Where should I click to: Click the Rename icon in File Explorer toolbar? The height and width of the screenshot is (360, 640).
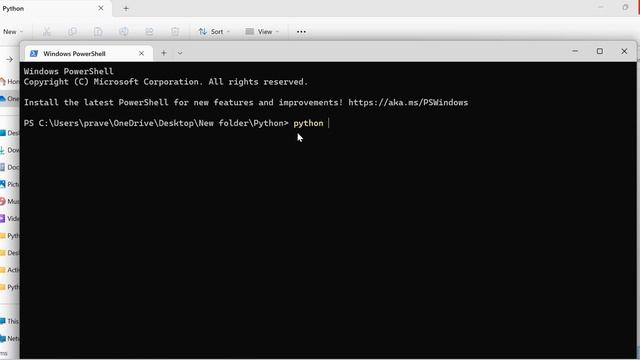point(124,31)
